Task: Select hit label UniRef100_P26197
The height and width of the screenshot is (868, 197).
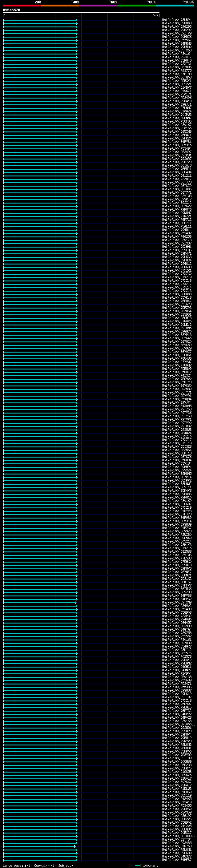Action: [177, 815]
